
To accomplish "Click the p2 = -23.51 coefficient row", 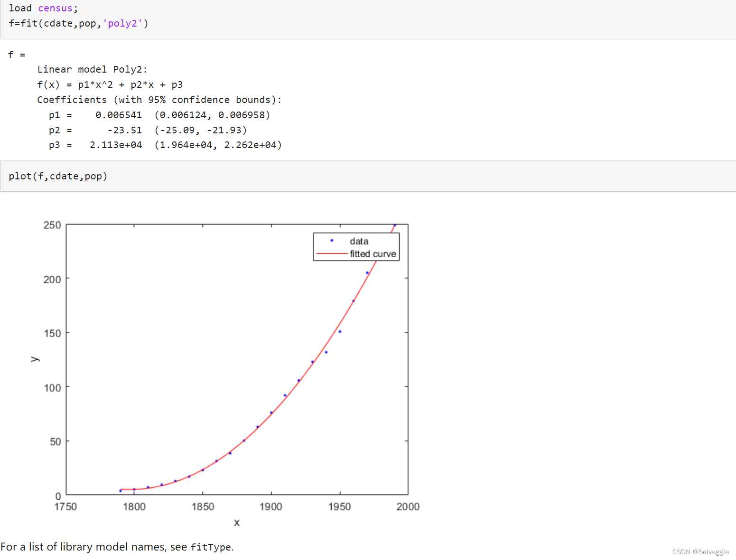I will click(x=148, y=130).
